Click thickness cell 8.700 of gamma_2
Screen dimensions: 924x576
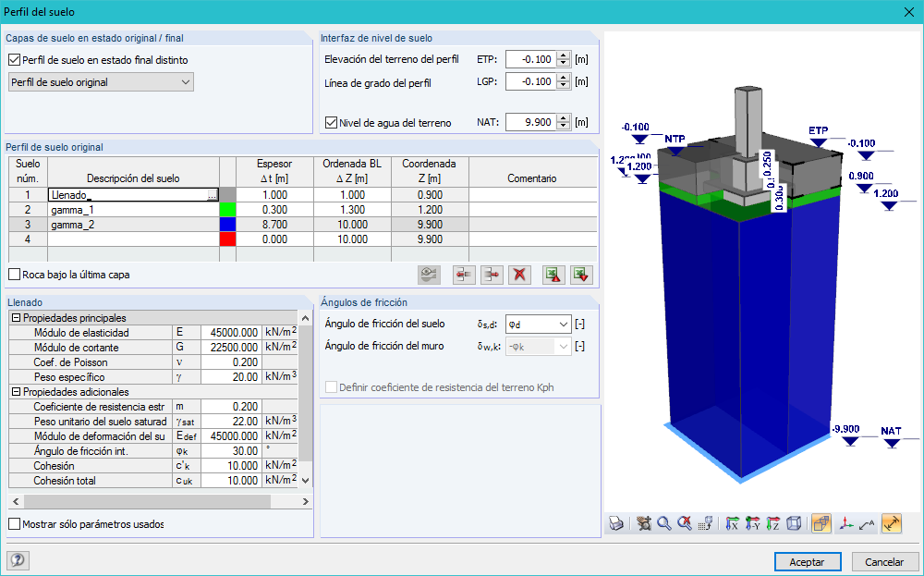coord(274,225)
